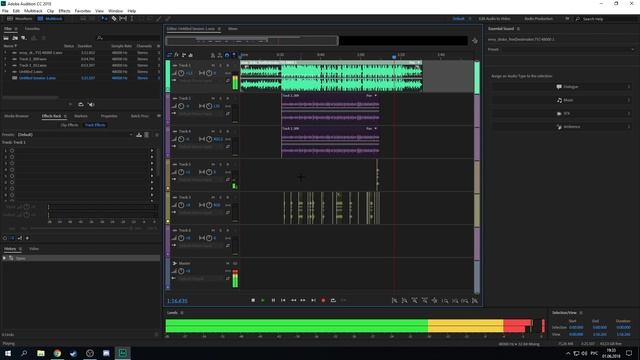
Task: Click the green Play transport button
Action: (x=263, y=300)
